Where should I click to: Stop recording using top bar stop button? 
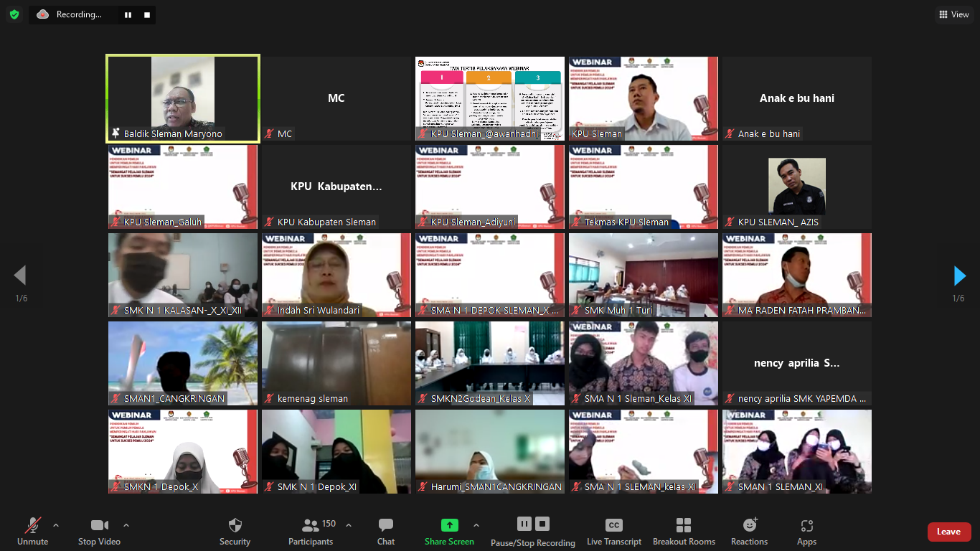click(x=147, y=14)
